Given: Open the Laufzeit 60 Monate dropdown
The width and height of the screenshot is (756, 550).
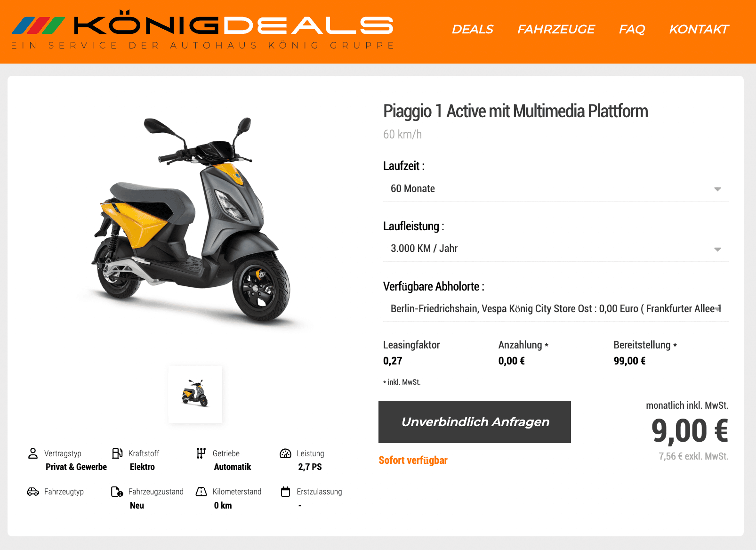Looking at the screenshot, I should point(555,189).
